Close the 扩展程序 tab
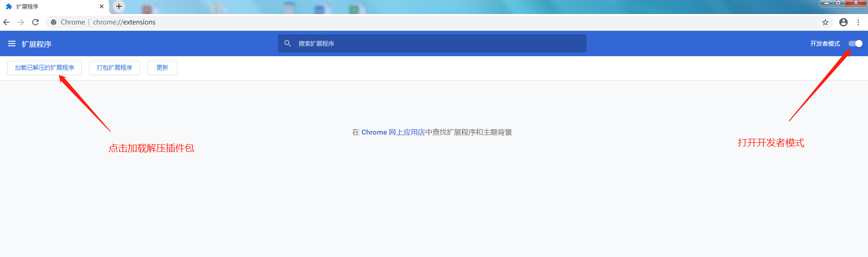This screenshot has width=868, height=257. click(x=102, y=6)
